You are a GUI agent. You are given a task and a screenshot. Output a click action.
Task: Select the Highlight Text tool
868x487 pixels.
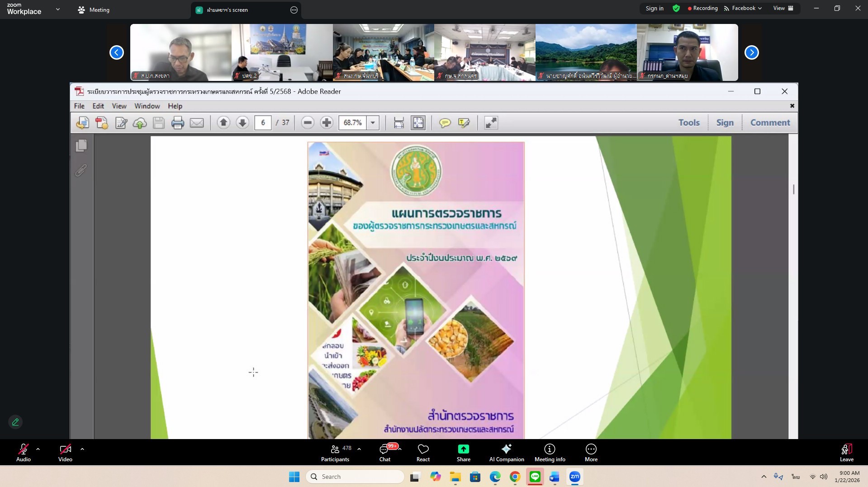(x=465, y=123)
